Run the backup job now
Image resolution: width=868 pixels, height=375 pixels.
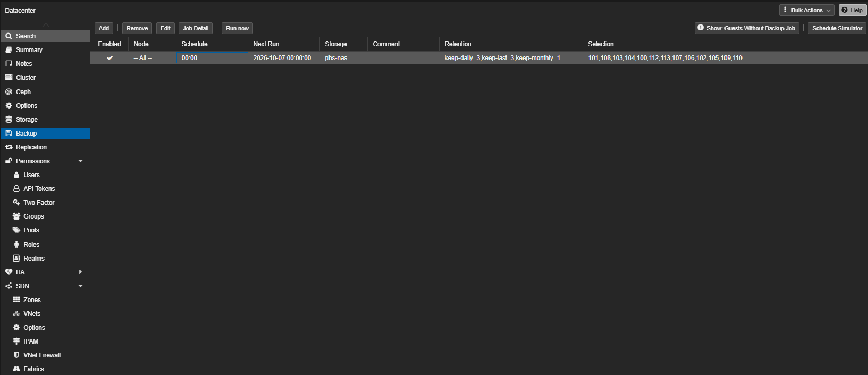pyautogui.click(x=237, y=28)
